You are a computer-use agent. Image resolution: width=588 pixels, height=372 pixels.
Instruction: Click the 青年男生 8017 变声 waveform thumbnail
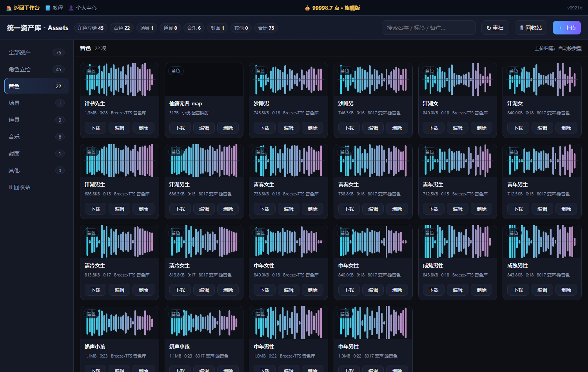pos(542,161)
